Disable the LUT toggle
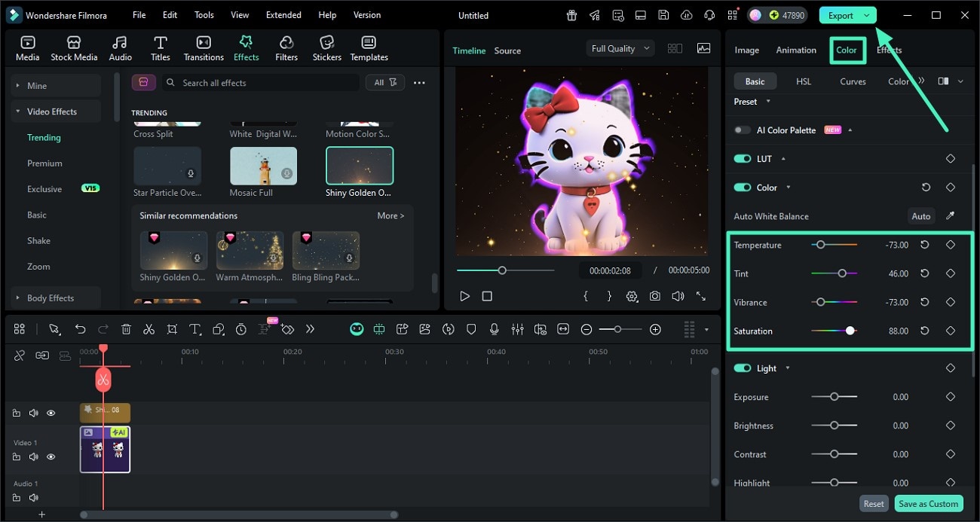The height and width of the screenshot is (522, 980). point(742,158)
